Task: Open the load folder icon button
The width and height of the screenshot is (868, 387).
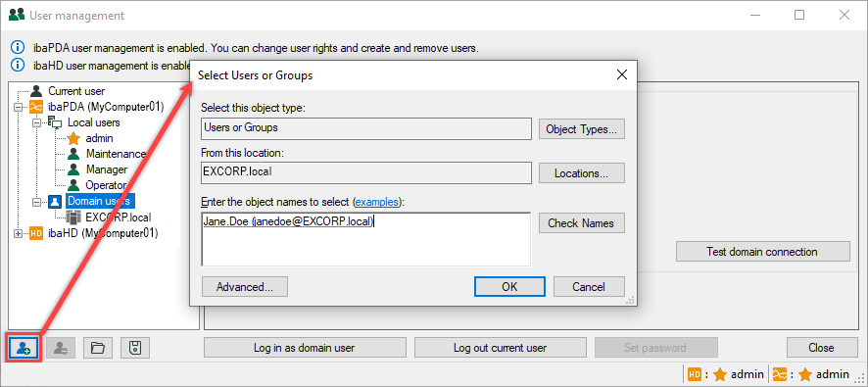Action: [x=98, y=348]
